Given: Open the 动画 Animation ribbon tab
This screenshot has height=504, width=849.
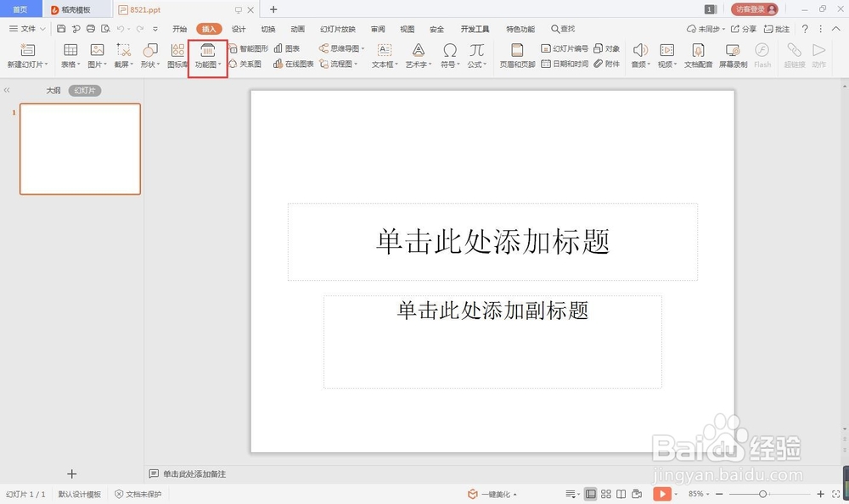Looking at the screenshot, I should (x=297, y=29).
